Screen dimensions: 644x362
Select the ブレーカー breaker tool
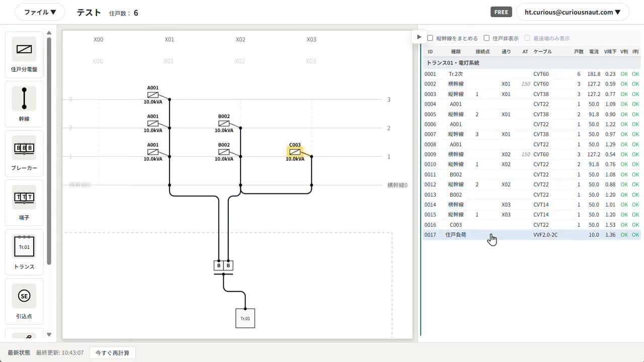[24, 153]
